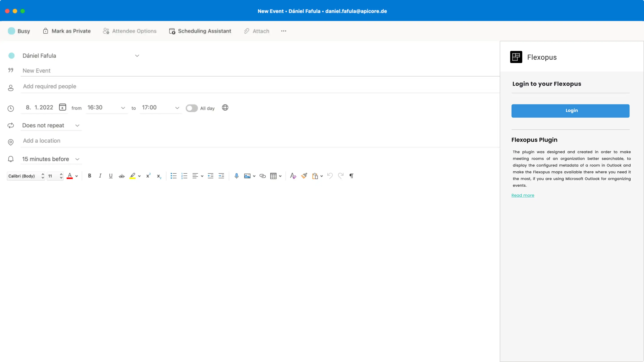Toggle the All day event switch
This screenshot has height=362, width=644.
click(191, 108)
